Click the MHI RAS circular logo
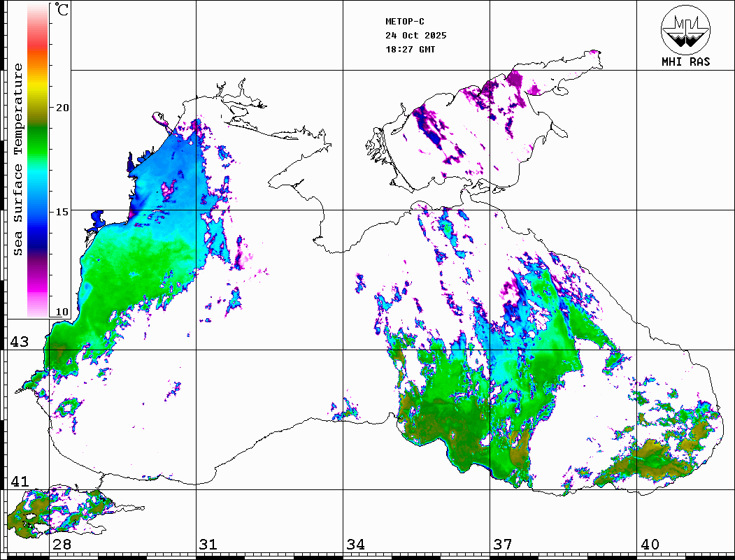 click(x=685, y=29)
